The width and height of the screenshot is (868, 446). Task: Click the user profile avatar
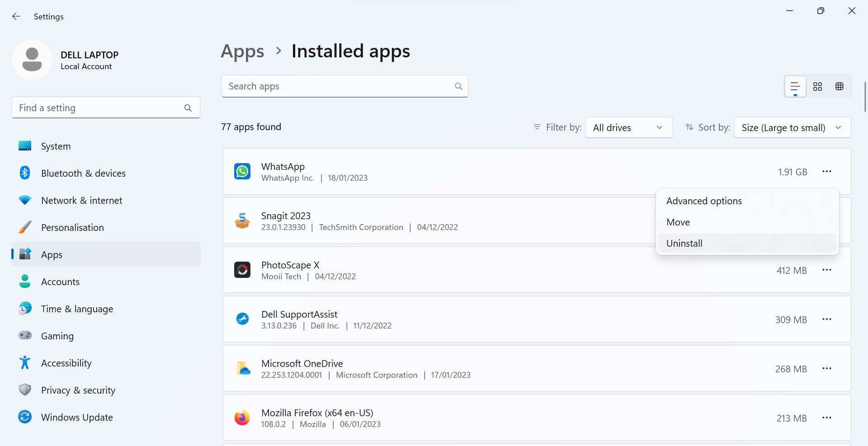click(x=32, y=60)
